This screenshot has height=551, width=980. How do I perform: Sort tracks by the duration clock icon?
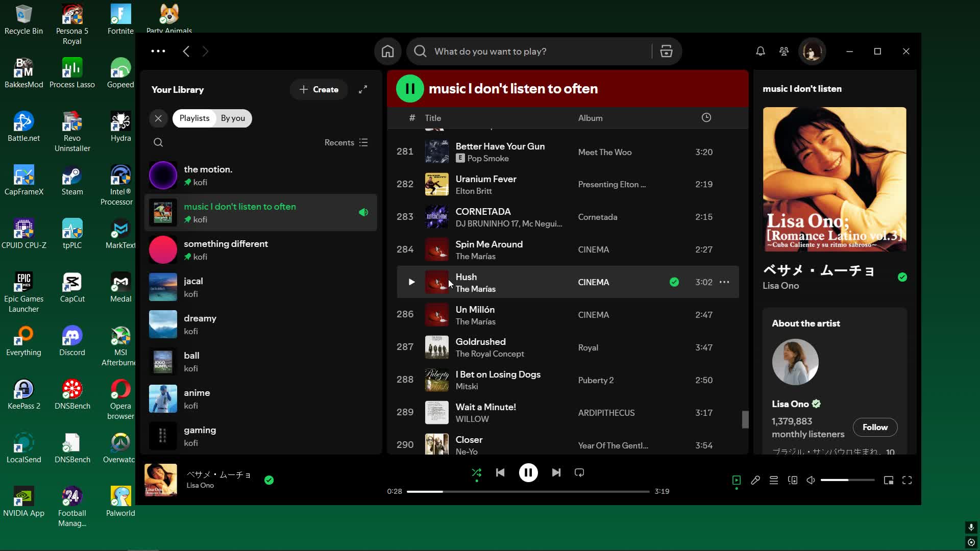tap(706, 118)
